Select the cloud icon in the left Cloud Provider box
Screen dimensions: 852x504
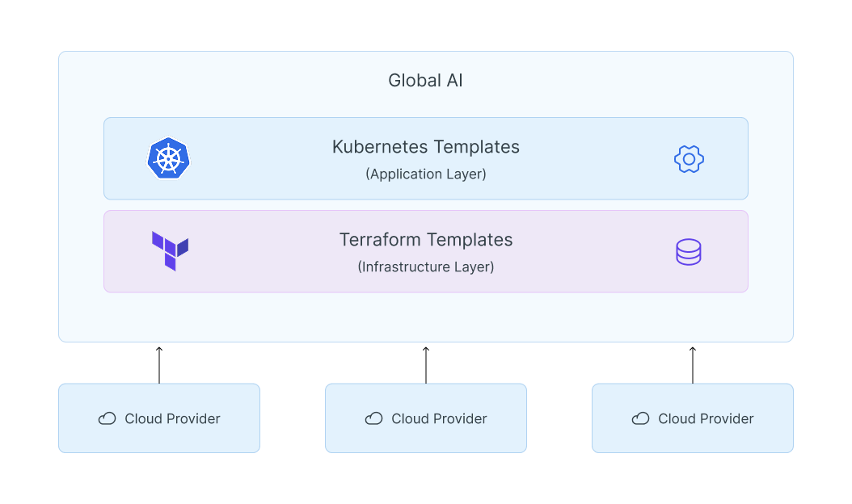(106, 418)
